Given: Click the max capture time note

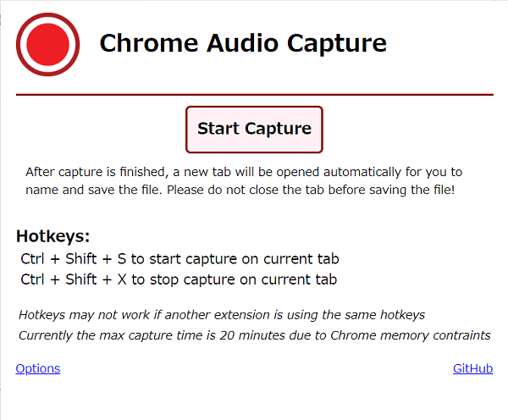Looking at the screenshot, I should (x=254, y=335).
